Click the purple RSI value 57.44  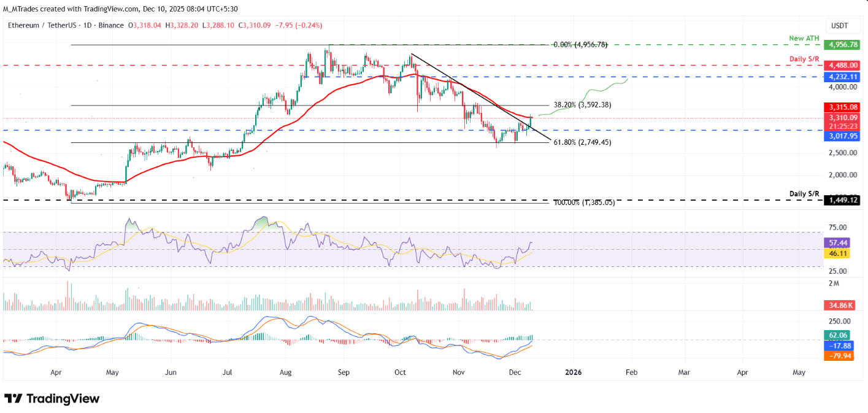coord(839,243)
